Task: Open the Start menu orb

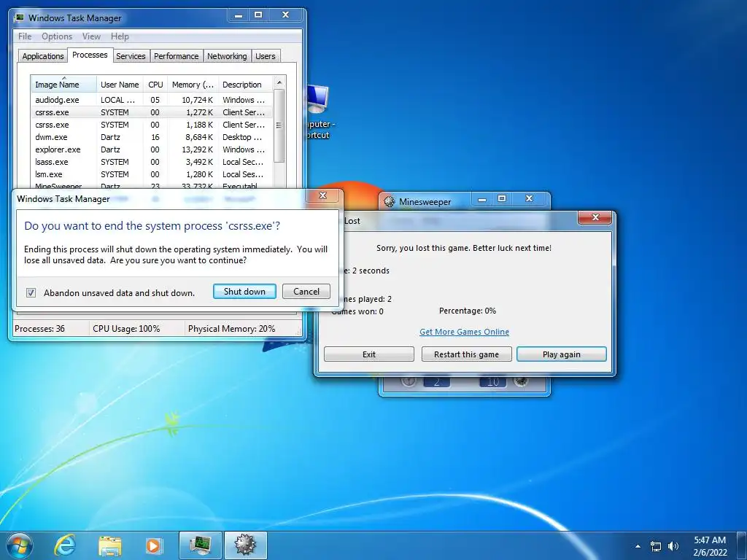Action: [x=20, y=545]
